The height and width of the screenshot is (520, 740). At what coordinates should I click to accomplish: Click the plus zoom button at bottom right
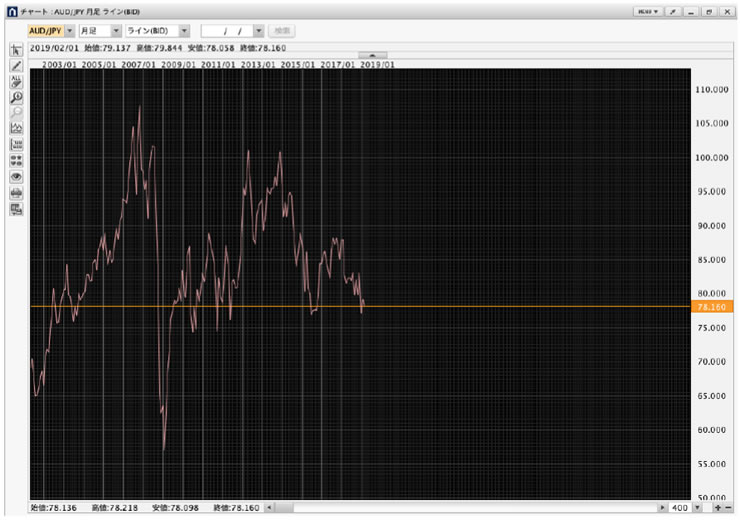[718, 508]
